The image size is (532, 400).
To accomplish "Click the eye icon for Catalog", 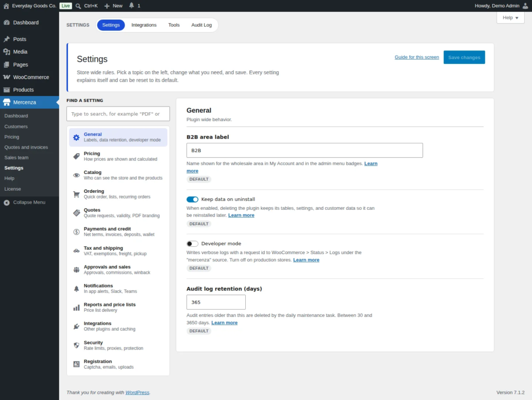I will (76, 176).
